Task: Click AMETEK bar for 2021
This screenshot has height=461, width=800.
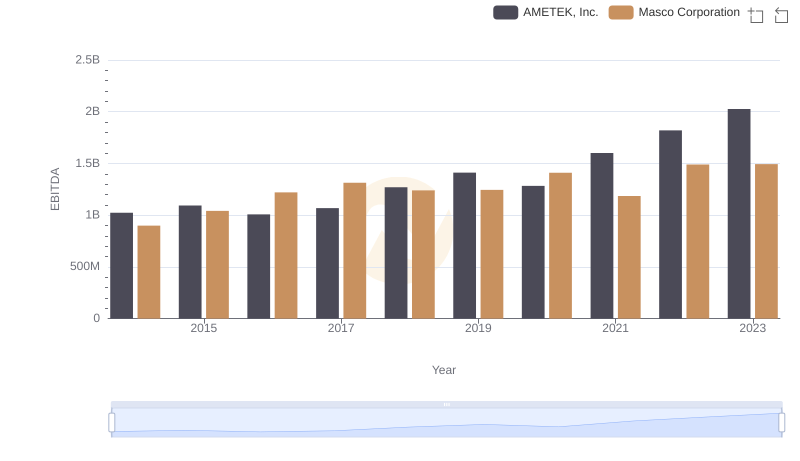Action: tap(602, 236)
